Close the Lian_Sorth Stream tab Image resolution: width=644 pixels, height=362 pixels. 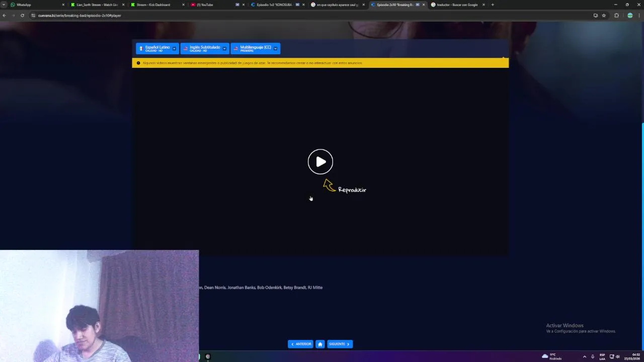(123, 5)
